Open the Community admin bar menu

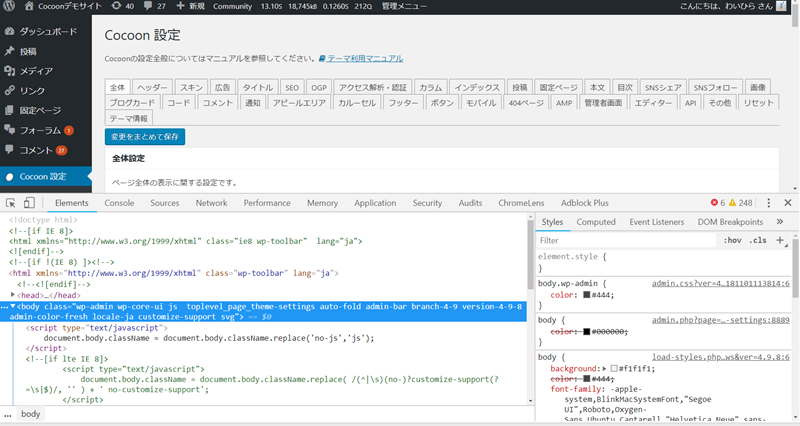(x=232, y=6)
